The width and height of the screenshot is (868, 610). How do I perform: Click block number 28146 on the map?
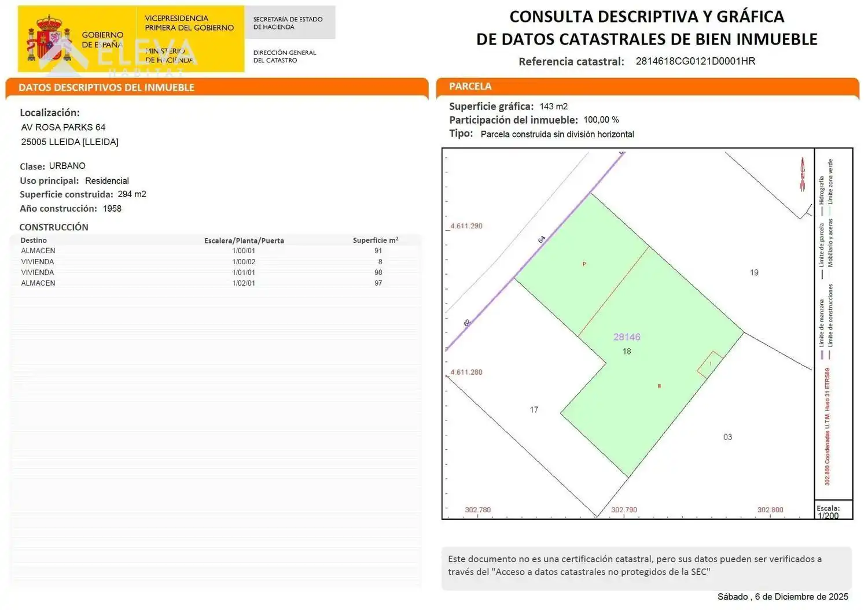point(627,337)
